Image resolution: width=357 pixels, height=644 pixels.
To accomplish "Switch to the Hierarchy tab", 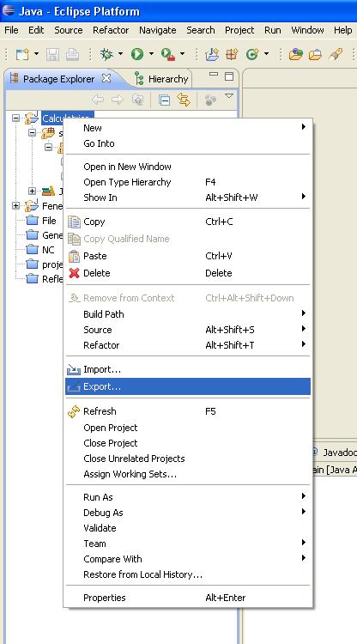I will coord(163,79).
